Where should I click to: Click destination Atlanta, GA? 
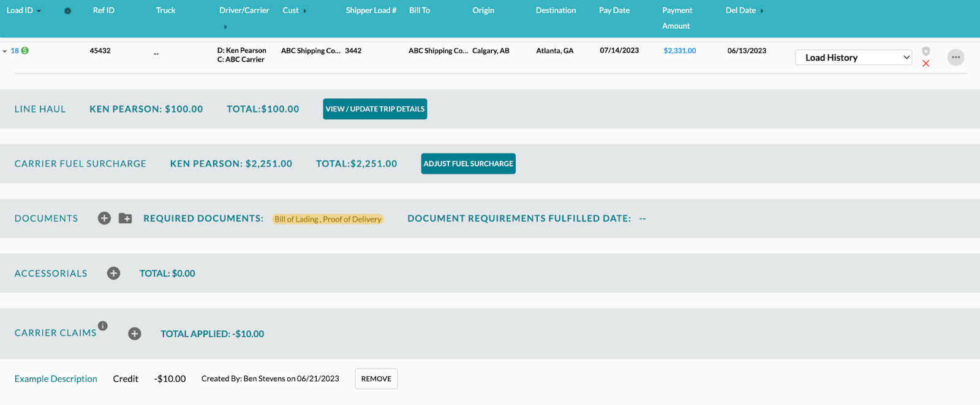[x=555, y=51]
